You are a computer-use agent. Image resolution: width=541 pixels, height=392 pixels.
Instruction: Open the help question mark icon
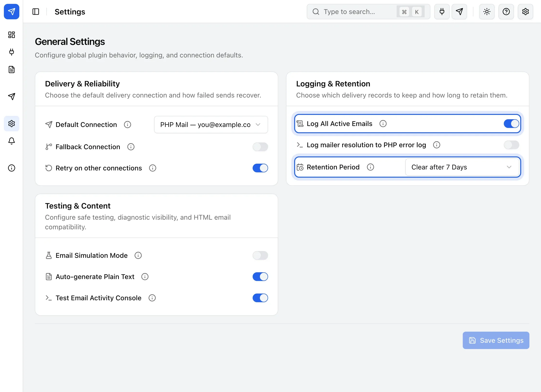[506, 12]
